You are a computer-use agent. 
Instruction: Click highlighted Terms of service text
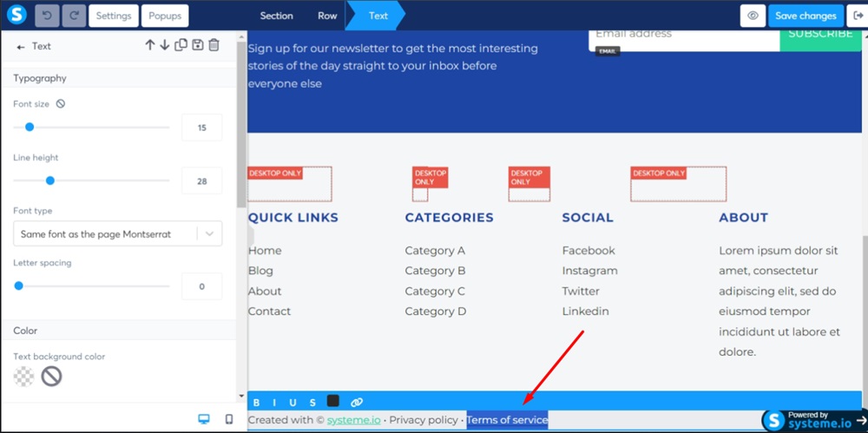(507, 420)
